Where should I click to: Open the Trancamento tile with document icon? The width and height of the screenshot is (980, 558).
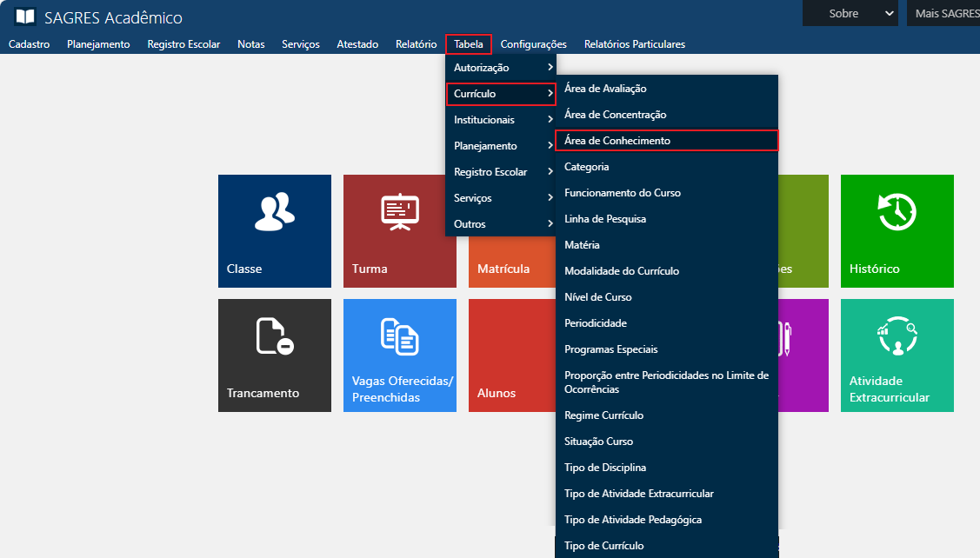point(274,355)
